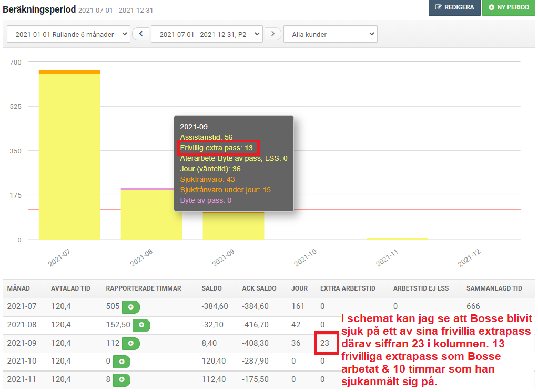This screenshot has height=392, width=538.
Task: Click the REDIGERA edit button
Action: [454, 7]
